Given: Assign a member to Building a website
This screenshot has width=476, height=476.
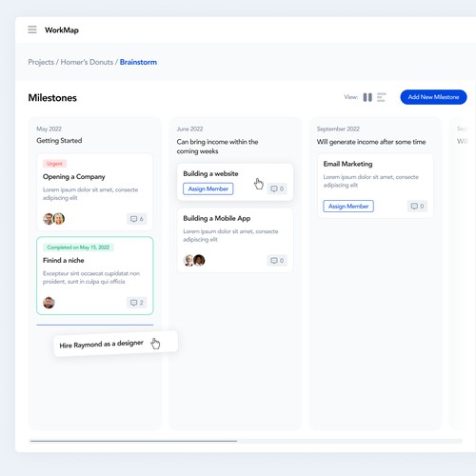Looking at the screenshot, I should [x=208, y=188].
